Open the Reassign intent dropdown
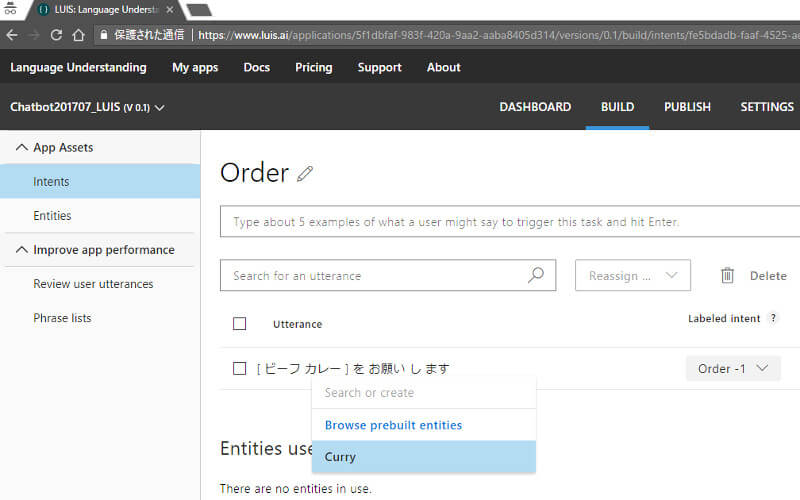The width and height of the screenshot is (800, 500). pos(633,276)
